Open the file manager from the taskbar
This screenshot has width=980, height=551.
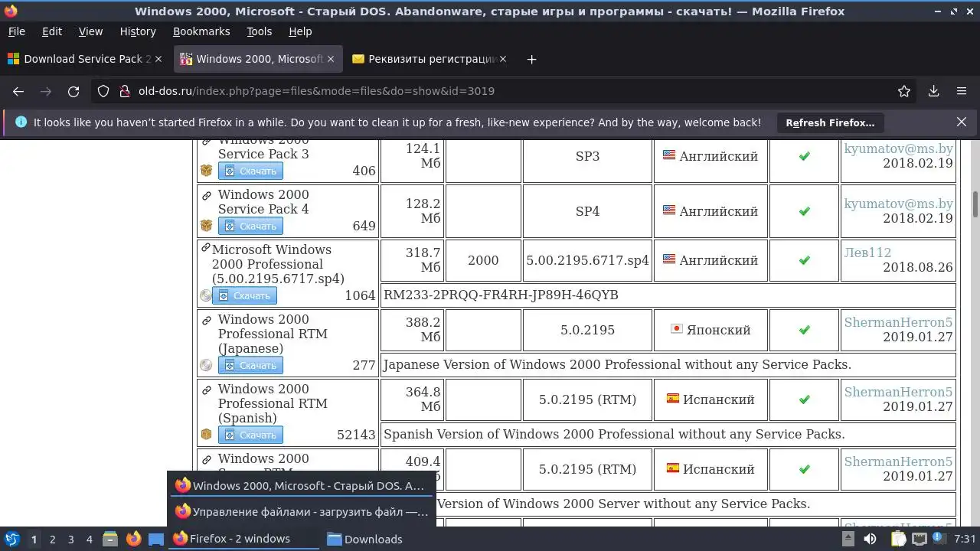point(109,539)
